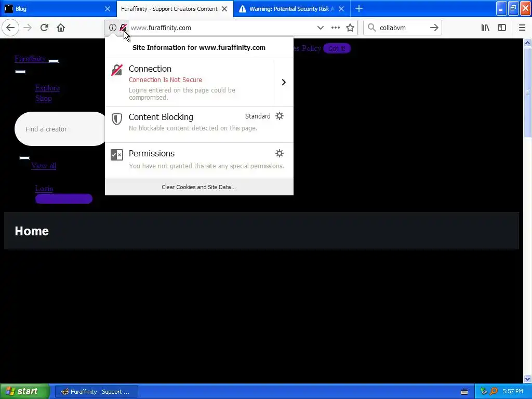This screenshot has height=399, width=532.
Task: Click the Standard content blocking label
Action: (258, 116)
